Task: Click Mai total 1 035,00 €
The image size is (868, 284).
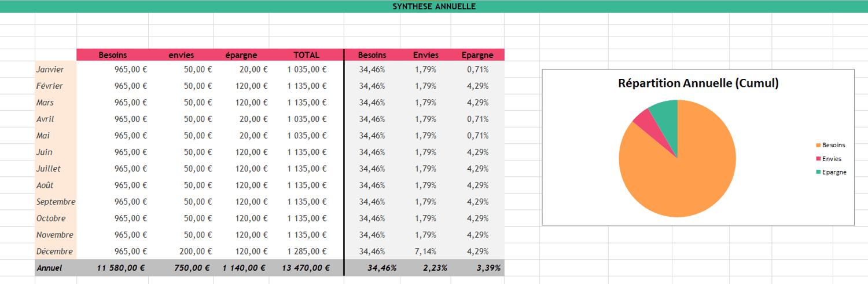Action: tap(307, 136)
